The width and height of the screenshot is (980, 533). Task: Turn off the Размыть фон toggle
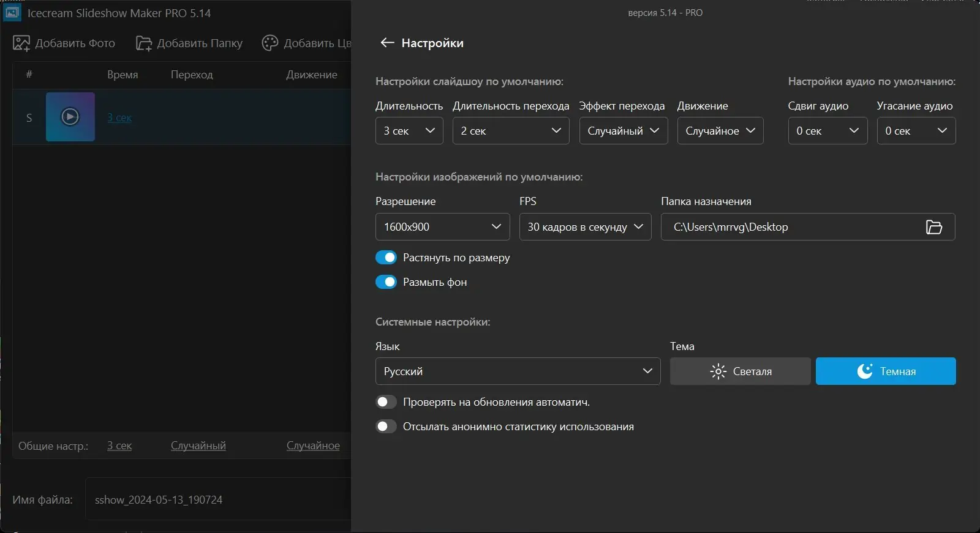[x=386, y=282]
